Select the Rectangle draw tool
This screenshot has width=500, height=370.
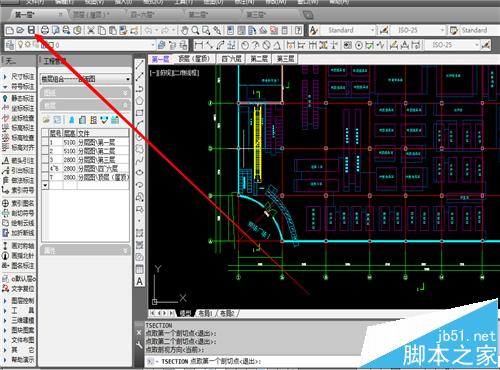(x=140, y=113)
